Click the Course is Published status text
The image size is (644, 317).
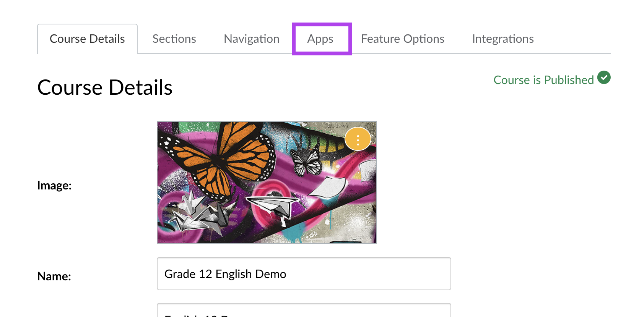tap(543, 80)
